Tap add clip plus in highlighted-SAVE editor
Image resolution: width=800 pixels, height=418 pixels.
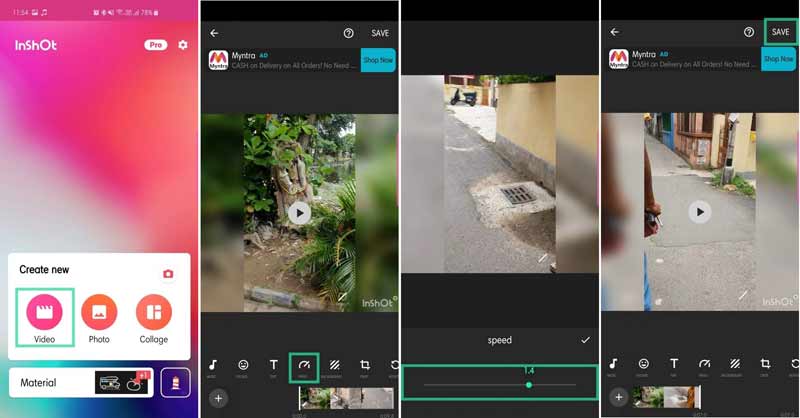pyautogui.click(x=619, y=397)
